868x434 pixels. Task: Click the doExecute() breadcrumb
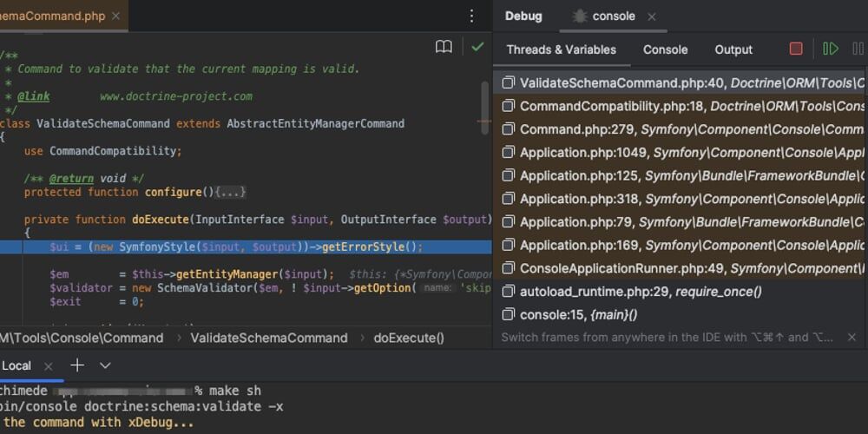(x=409, y=338)
